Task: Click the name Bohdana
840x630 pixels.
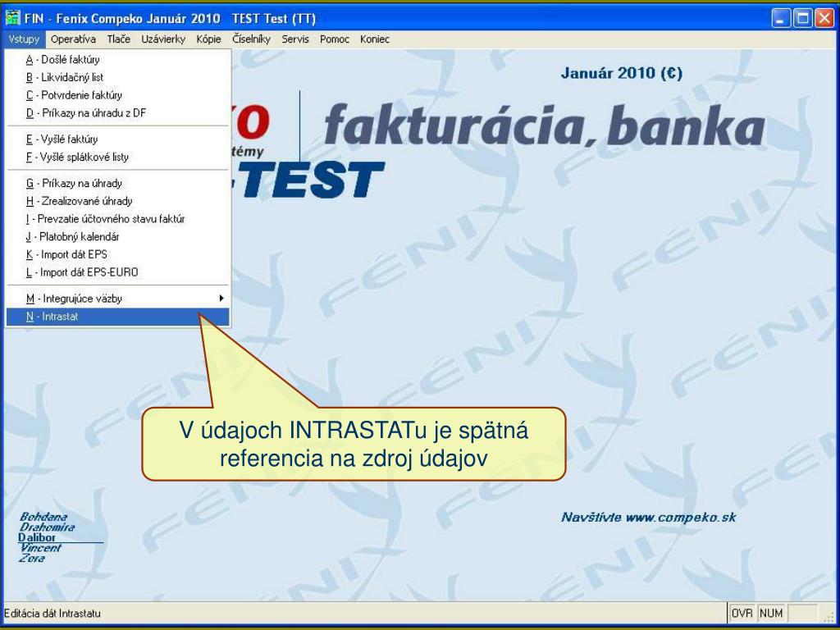Action: click(x=43, y=517)
